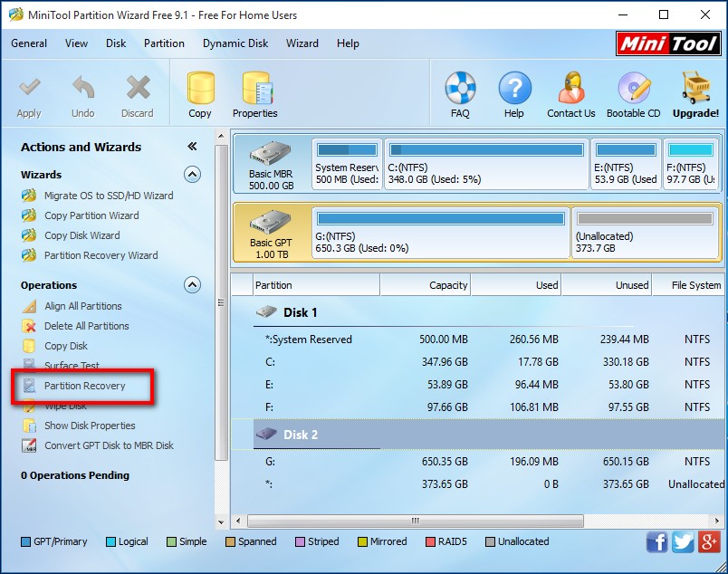Screen dimensions: 728x574
Task: Collapse the Actions and Wizards panel
Action: (192, 147)
